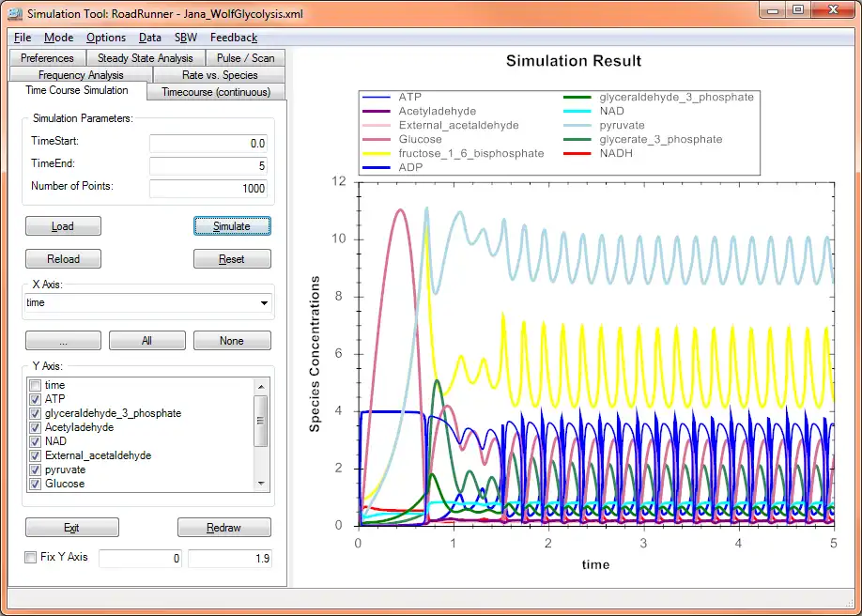Click the Load button
The width and height of the screenshot is (862, 616).
tap(63, 226)
